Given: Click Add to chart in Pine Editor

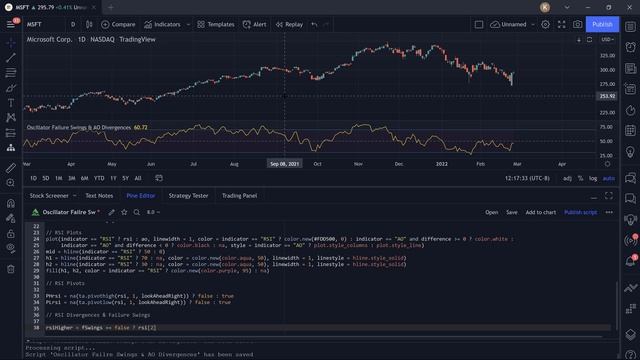Looking at the screenshot, I should pos(540,212).
